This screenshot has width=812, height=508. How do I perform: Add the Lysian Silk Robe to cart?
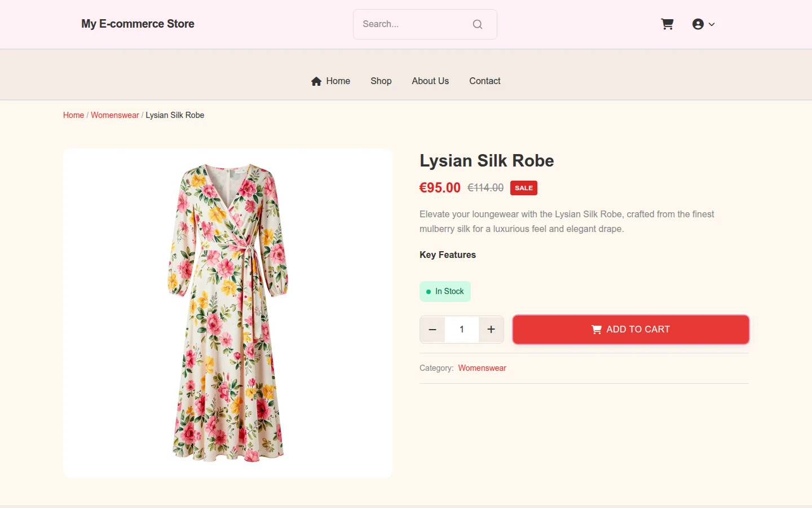(x=631, y=330)
